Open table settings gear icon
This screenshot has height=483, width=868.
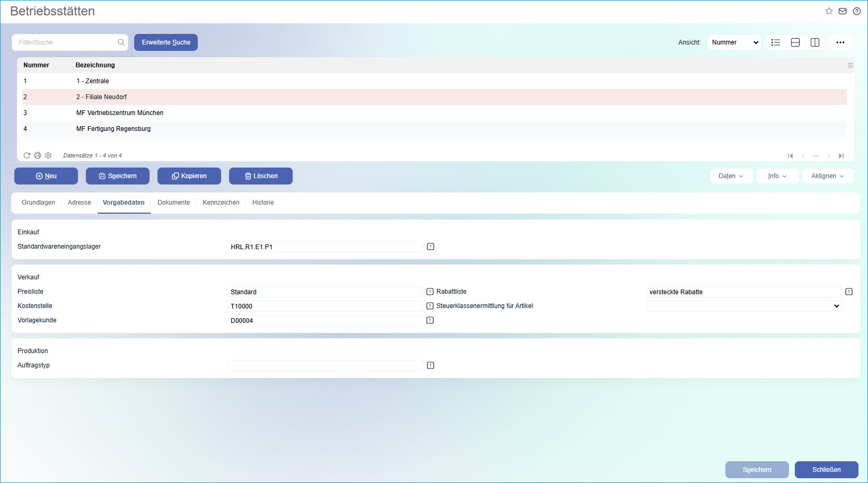48,155
